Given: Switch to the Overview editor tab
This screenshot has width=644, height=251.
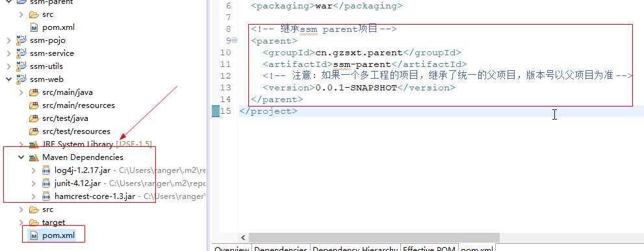Looking at the screenshot, I should click(231, 248).
